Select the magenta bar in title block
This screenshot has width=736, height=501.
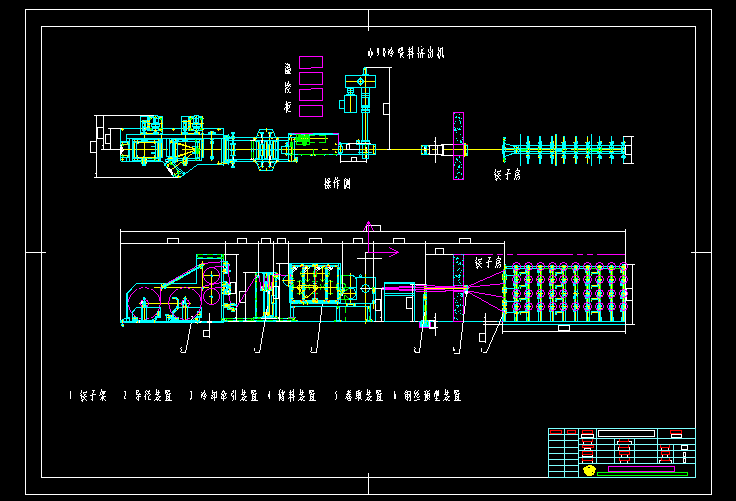(640, 468)
